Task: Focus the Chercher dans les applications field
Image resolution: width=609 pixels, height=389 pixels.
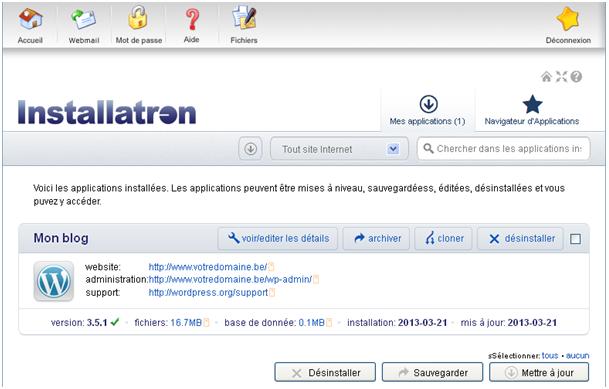Action: click(x=503, y=148)
